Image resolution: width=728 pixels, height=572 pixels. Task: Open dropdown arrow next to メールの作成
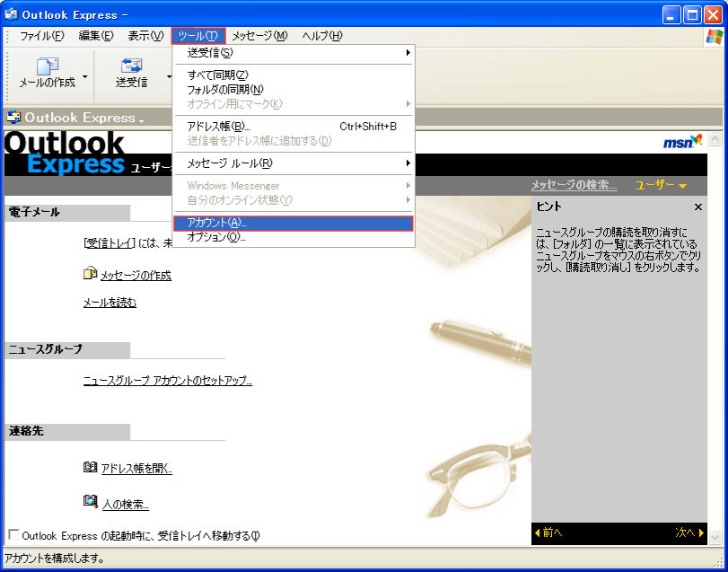point(85,77)
